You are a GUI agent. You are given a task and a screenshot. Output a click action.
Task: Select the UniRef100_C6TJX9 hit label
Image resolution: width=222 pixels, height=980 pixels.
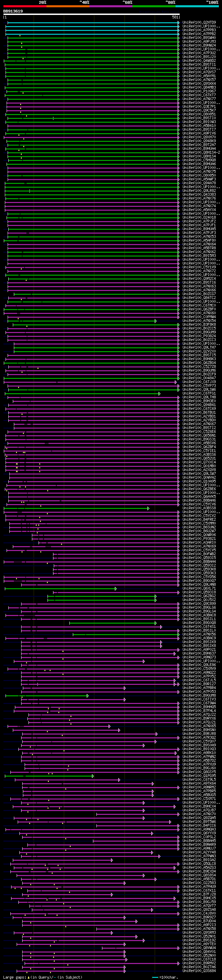point(199,382)
